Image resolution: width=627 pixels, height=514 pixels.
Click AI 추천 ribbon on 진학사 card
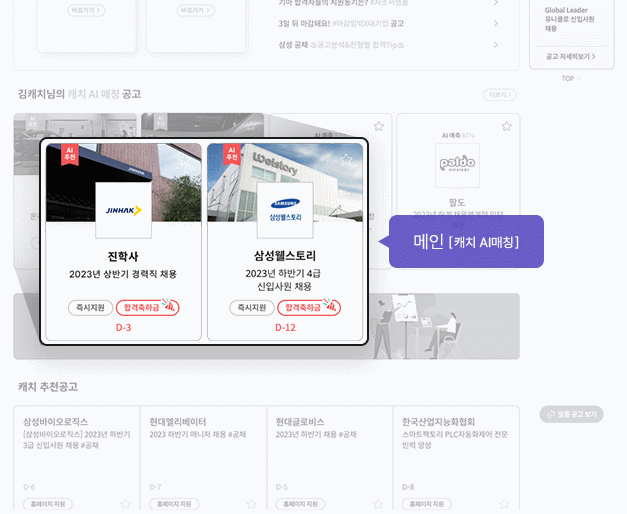tap(70, 154)
